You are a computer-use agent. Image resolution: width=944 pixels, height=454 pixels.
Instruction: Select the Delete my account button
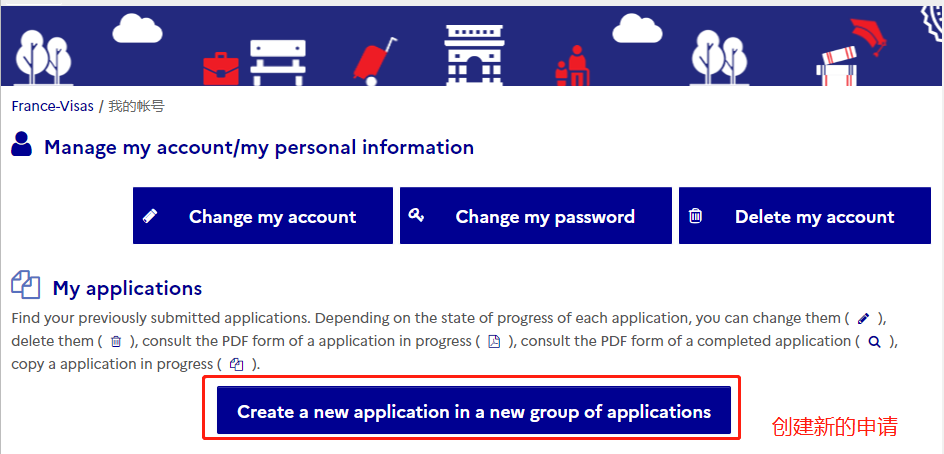click(x=805, y=216)
